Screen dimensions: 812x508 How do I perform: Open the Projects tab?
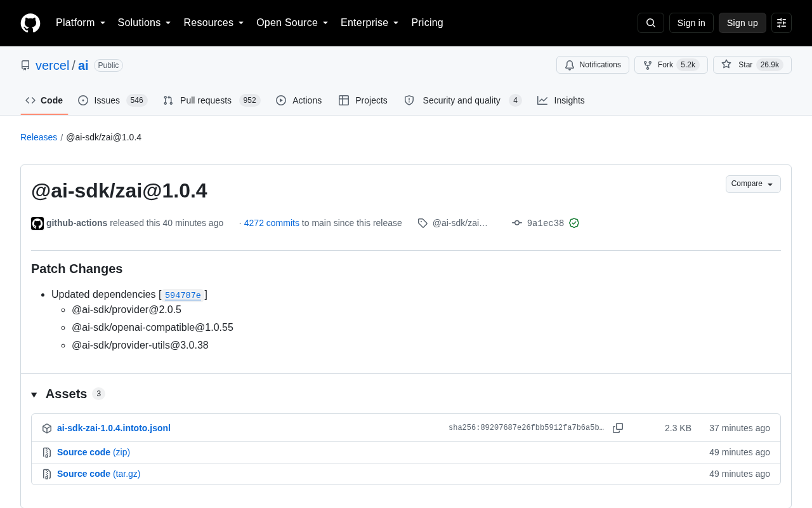(x=363, y=100)
